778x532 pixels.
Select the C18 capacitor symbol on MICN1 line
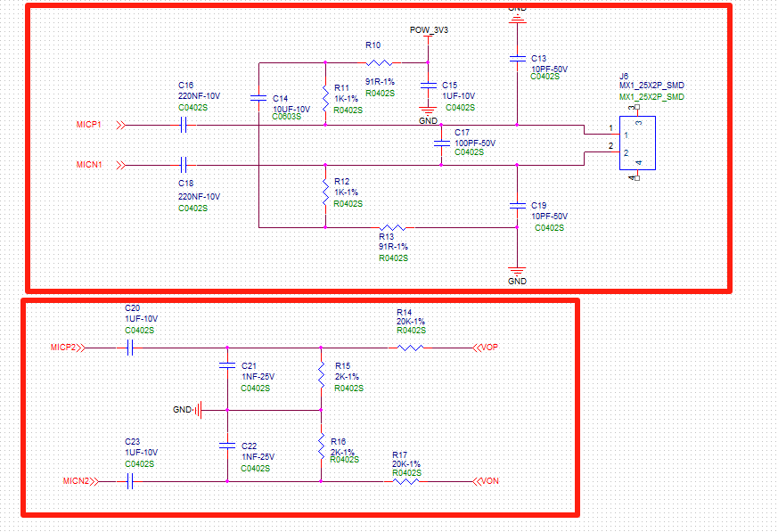pos(183,164)
